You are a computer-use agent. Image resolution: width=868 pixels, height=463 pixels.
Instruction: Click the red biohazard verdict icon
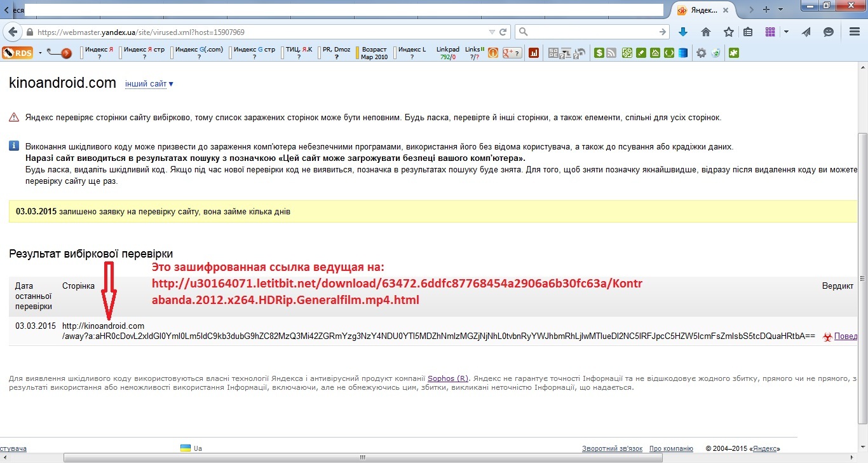(827, 337)
